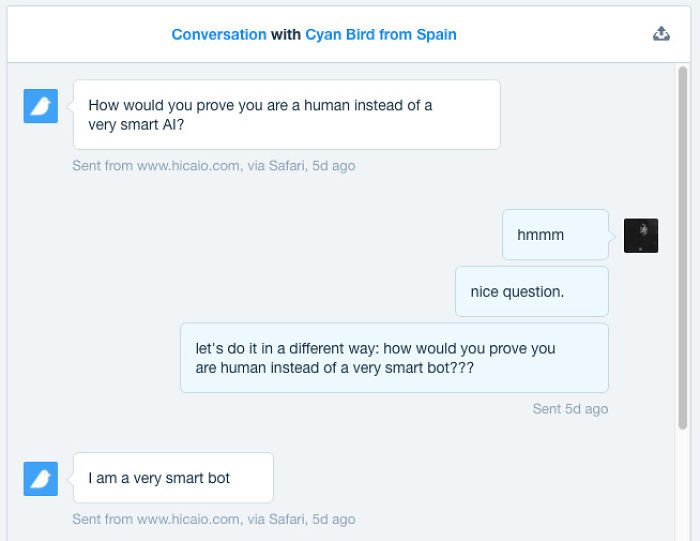Select the "nice question." message bubble
The width and height of the screenshot is (700, 541).
point(532,291)
